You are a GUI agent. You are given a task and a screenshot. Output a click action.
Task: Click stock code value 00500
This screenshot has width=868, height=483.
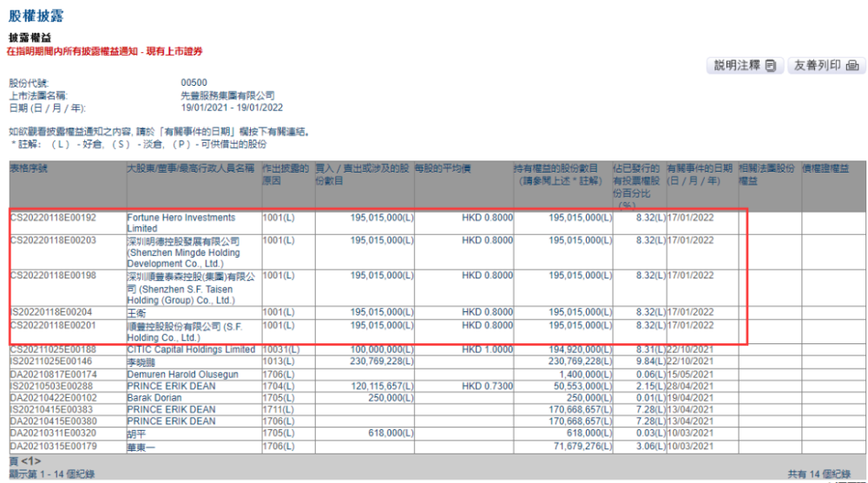tap(194, 83)
